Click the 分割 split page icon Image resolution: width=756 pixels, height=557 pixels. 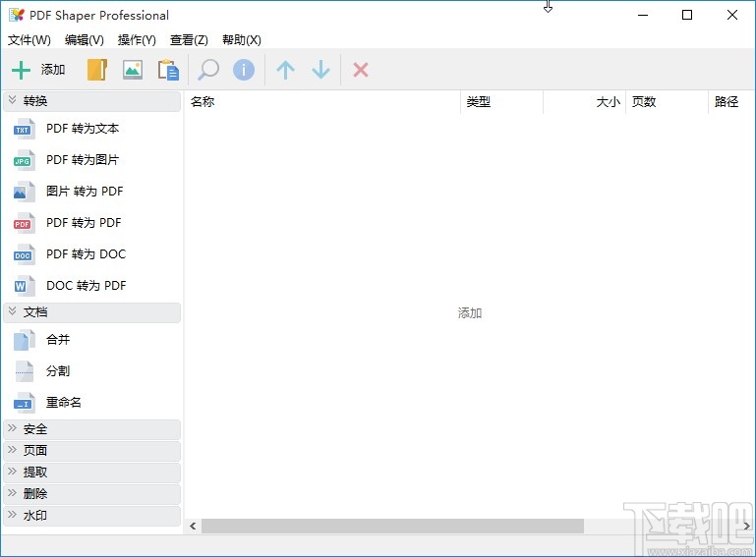25,371
